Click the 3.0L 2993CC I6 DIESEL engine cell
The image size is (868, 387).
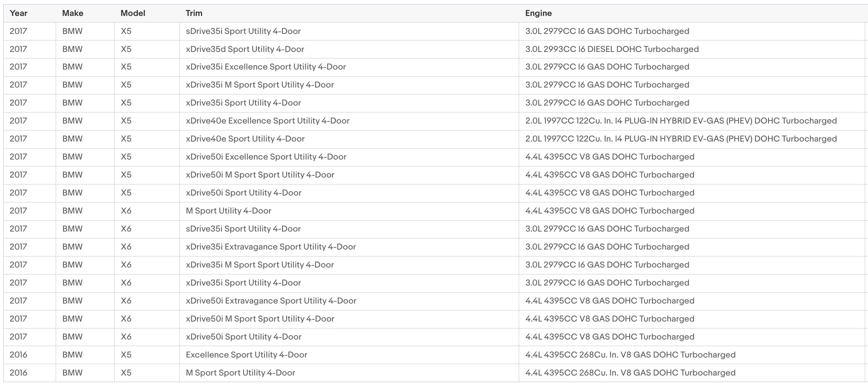tap(692, 49)
